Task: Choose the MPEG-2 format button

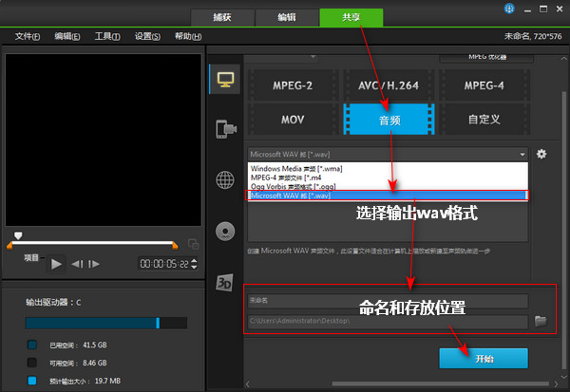Action: click(293, 85)
